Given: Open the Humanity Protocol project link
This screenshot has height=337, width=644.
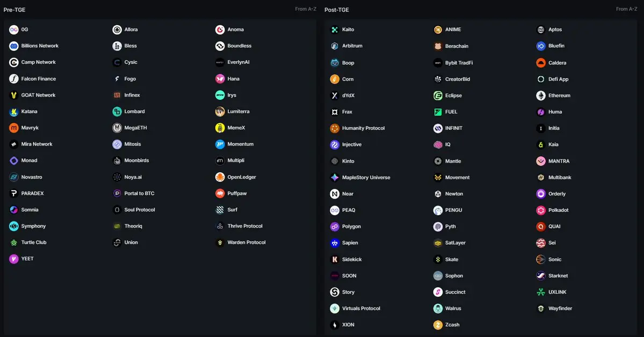Looking at the screenshot, I should tap(358, 128).
